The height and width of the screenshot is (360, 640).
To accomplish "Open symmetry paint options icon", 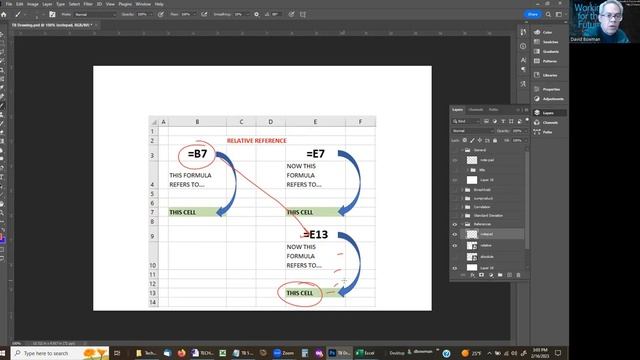I will pos(303,14).
